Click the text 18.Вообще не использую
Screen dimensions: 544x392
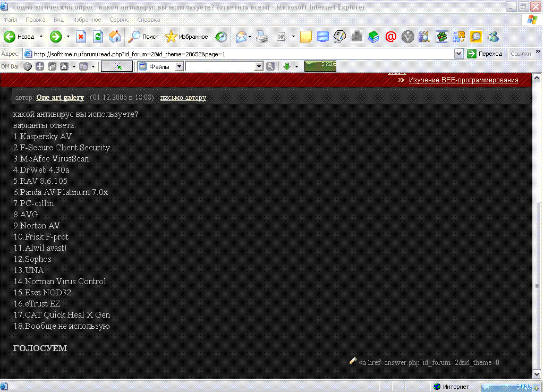[x=62, y=326]
